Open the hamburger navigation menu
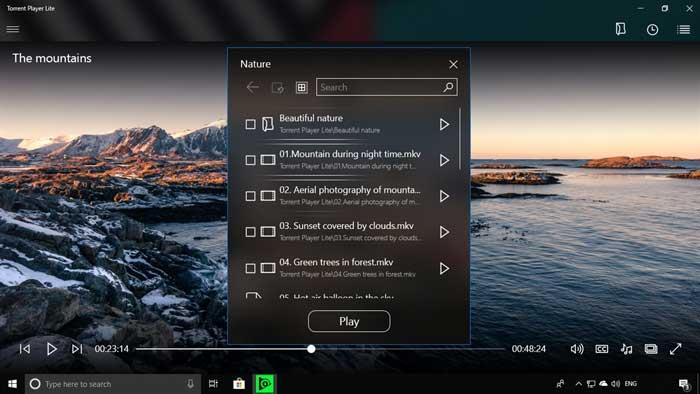This screenshot has width=700, height=394. tap(12, 29)
